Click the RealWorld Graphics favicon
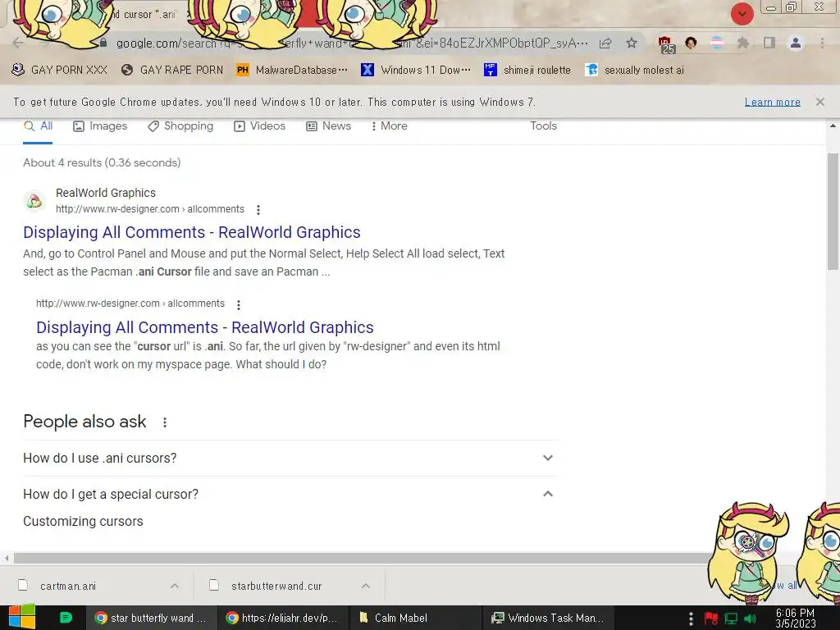Viewport: 840px width, 630px height. 34,201
